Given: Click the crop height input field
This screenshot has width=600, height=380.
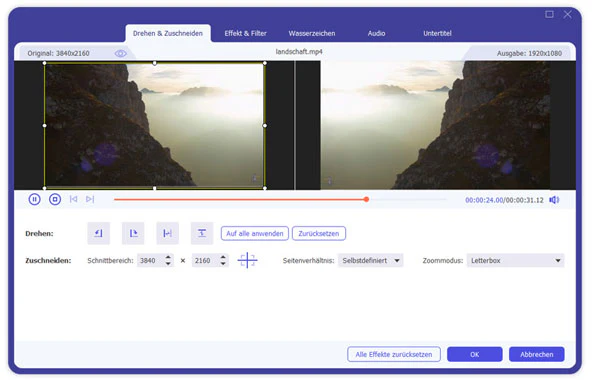Looking at the screenshot, I should click(x=206, y=261).
